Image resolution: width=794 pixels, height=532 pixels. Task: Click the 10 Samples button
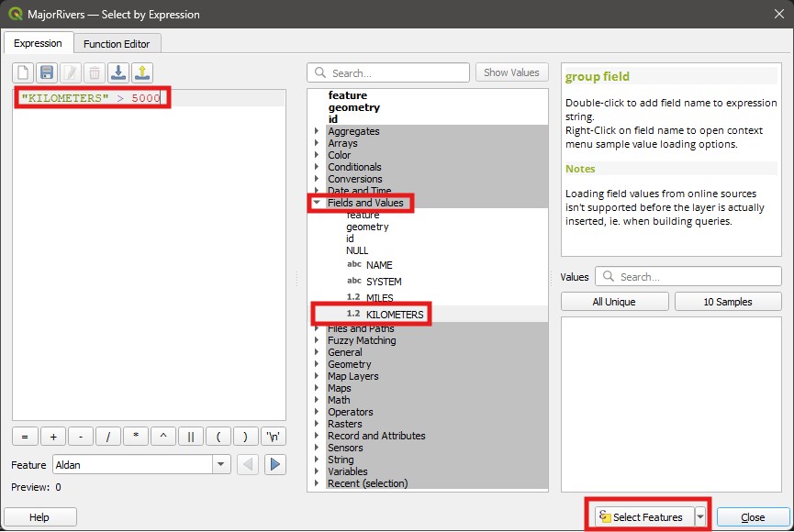pyautogui.click(x=728, y=302)
